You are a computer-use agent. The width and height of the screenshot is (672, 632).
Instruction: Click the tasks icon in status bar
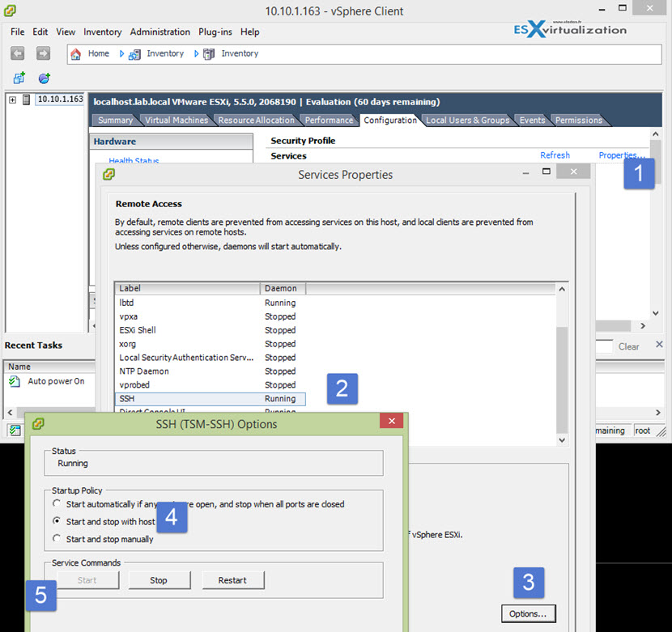(15, 431)
